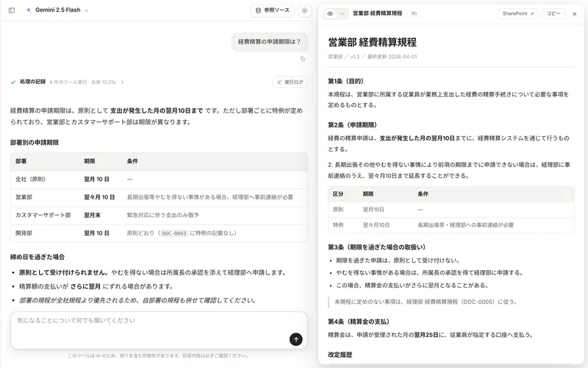588x368 pixels.
Task: Select the 営業部 経費精算規程 panel title
Action: point(377,13)
